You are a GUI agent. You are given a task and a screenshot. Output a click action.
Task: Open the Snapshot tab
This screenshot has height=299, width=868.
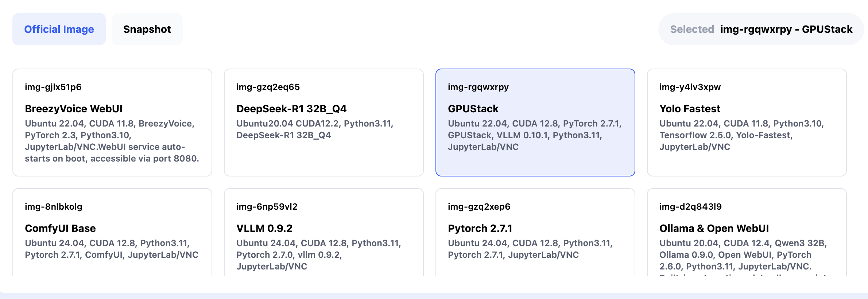(x=147, y=29)
